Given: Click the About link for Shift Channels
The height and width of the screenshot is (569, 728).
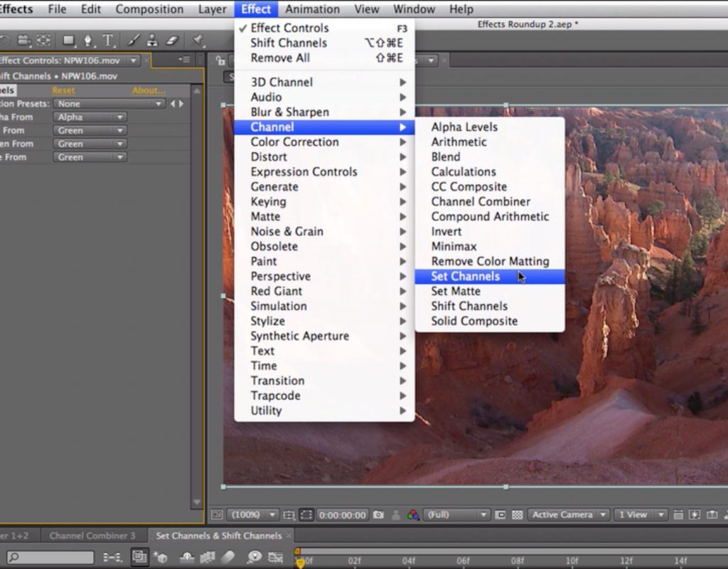Looking at the screenshot, I should click(x=148, y=90).
